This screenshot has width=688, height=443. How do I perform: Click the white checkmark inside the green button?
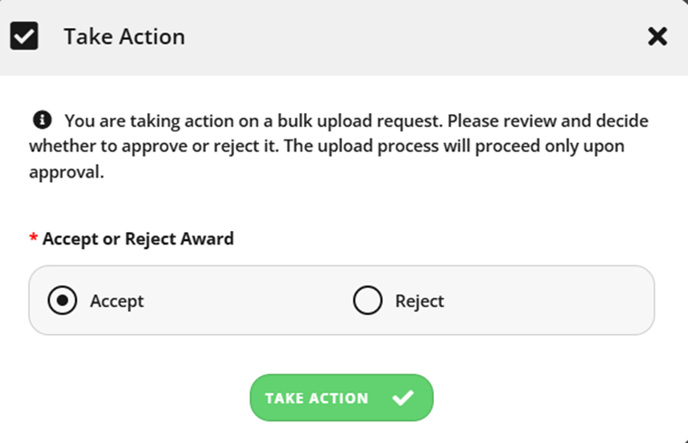pos(403,398)
